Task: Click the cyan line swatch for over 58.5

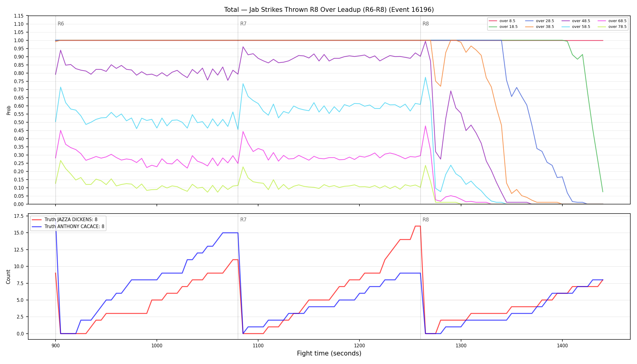Action: [565, 27]
